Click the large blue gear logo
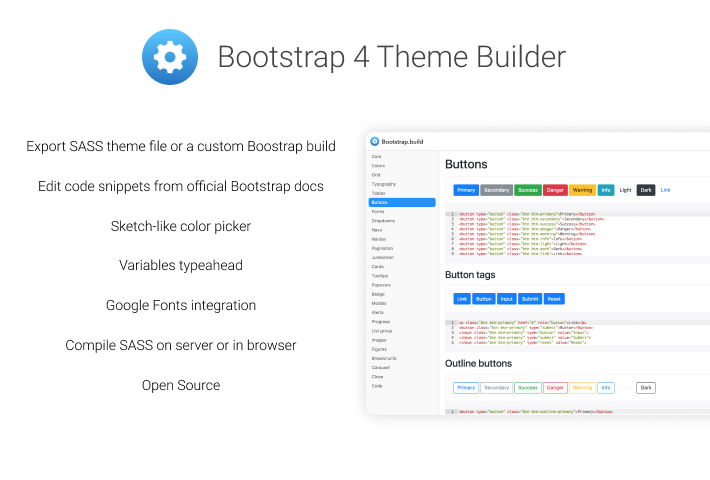The height and width of the screenshot is (480, 710). click(170, 57)
